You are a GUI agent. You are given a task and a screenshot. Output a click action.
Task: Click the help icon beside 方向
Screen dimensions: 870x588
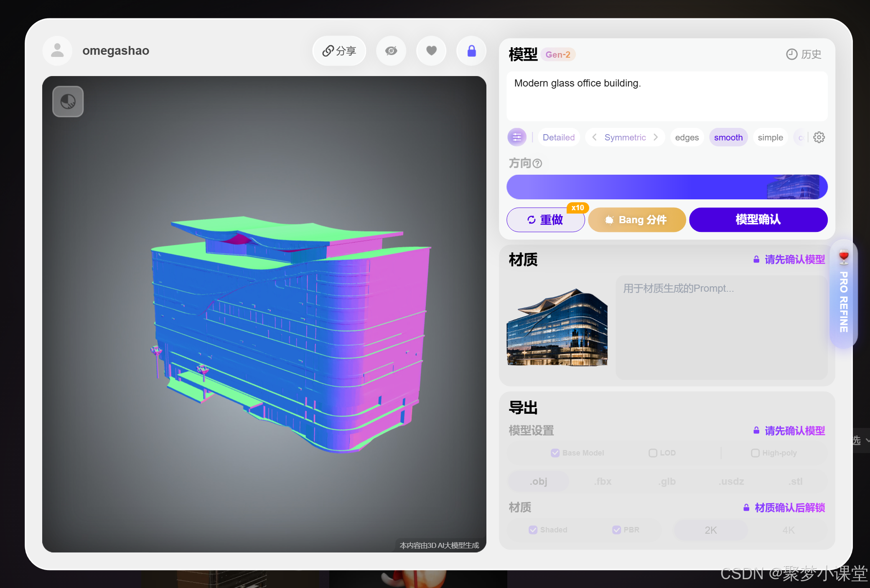click(538, 163)
